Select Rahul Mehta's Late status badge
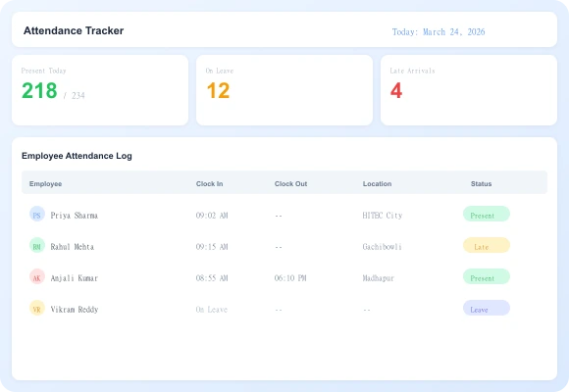 (x=487, y=246)
